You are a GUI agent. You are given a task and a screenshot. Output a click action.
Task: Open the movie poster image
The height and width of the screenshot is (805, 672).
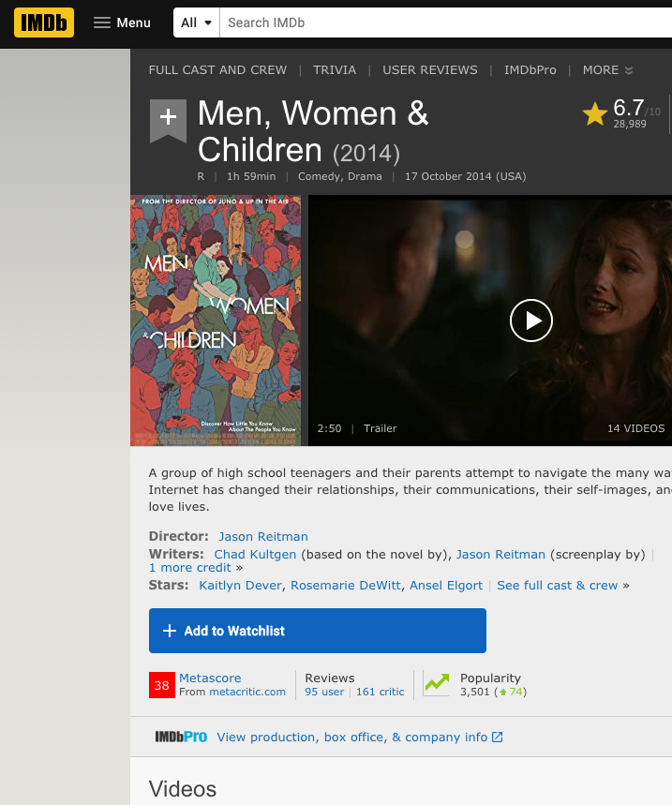pyautogui.click(x=216, y=321)
